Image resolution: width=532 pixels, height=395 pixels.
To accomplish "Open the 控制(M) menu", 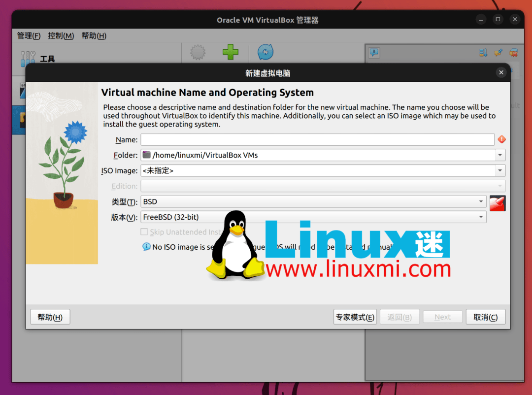I will pos(61,35).
